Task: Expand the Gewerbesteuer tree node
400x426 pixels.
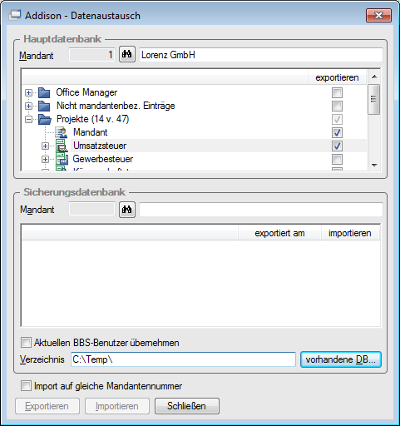Action: pyautogui.click(x=45, y=159)
